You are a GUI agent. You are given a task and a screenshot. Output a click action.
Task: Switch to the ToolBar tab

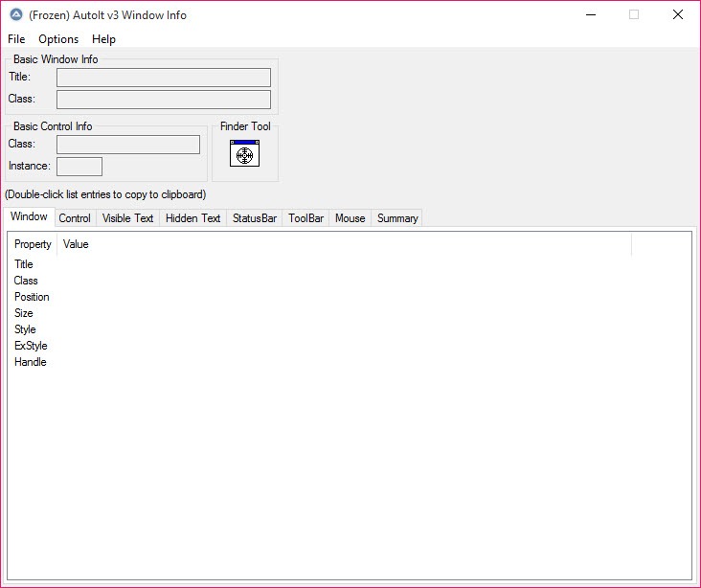click(305, 218)
